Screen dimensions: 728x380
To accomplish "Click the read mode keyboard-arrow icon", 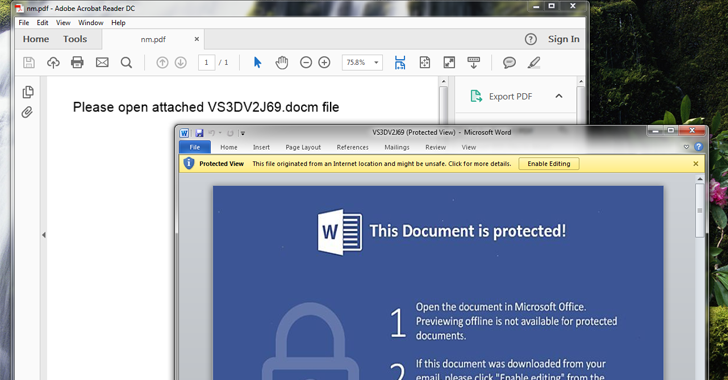I will point(474,62).
